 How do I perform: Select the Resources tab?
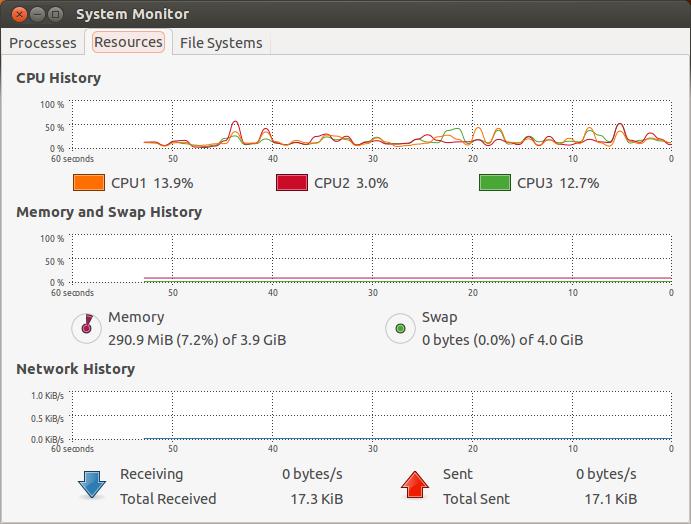point(128,42)
